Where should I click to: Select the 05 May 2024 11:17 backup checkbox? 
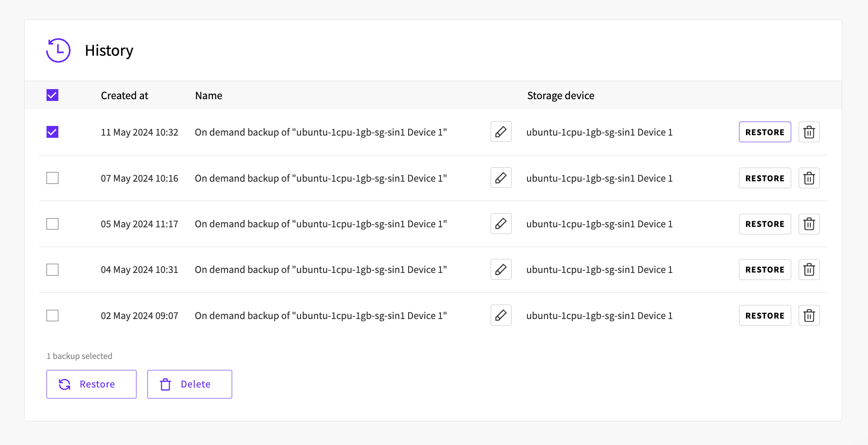point(52,224)
